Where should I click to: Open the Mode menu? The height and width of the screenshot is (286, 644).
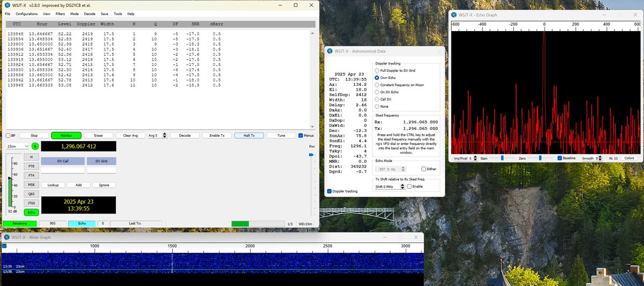point(74,13)
